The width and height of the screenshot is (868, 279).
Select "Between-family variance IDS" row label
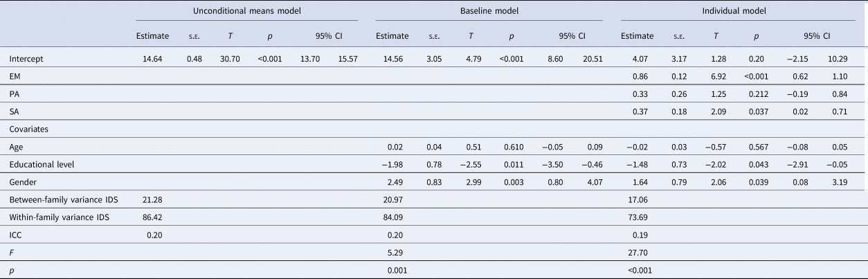click(x=64, y=200)
